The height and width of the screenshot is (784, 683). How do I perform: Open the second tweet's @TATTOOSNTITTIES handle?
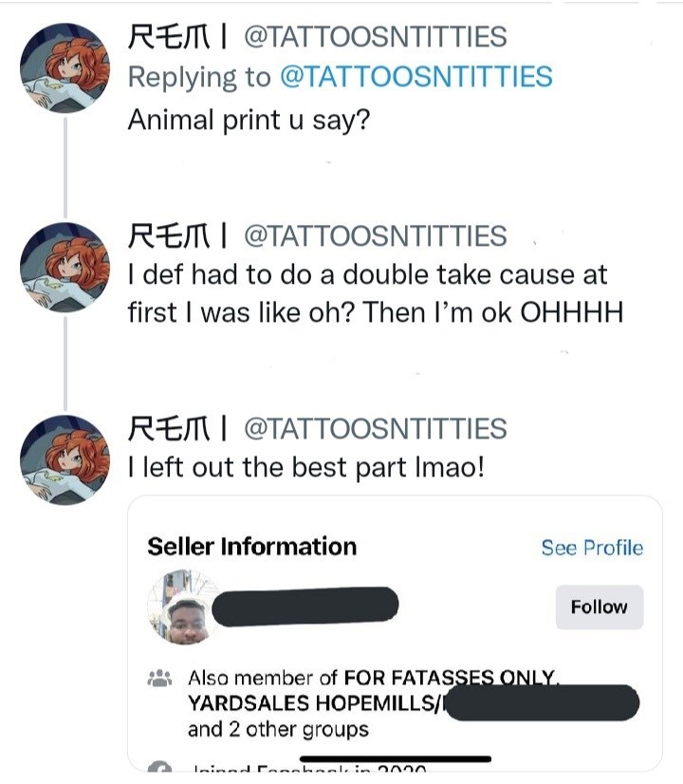[x=376, y=236]
